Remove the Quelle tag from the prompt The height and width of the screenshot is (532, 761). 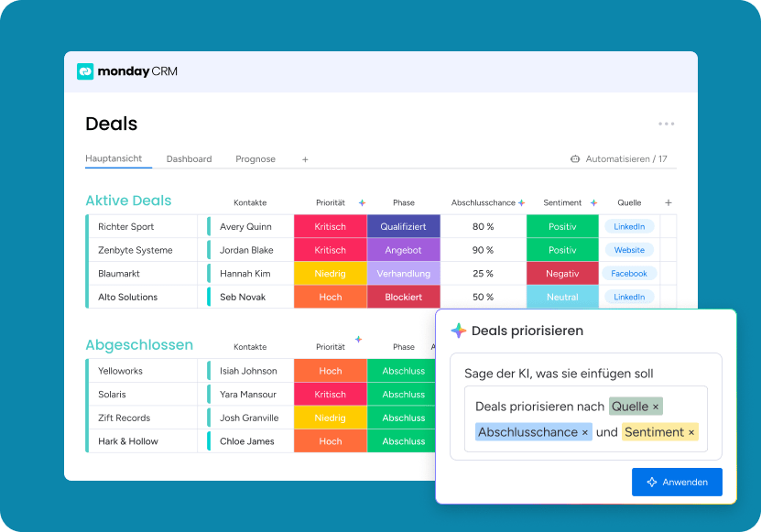click(x=656, y=407)
